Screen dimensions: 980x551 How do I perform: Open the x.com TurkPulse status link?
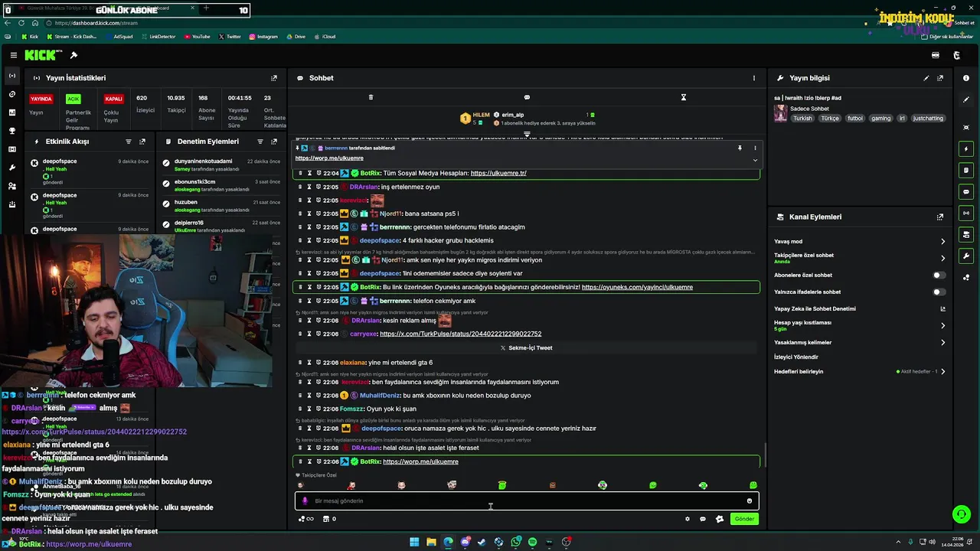point(460,334)
